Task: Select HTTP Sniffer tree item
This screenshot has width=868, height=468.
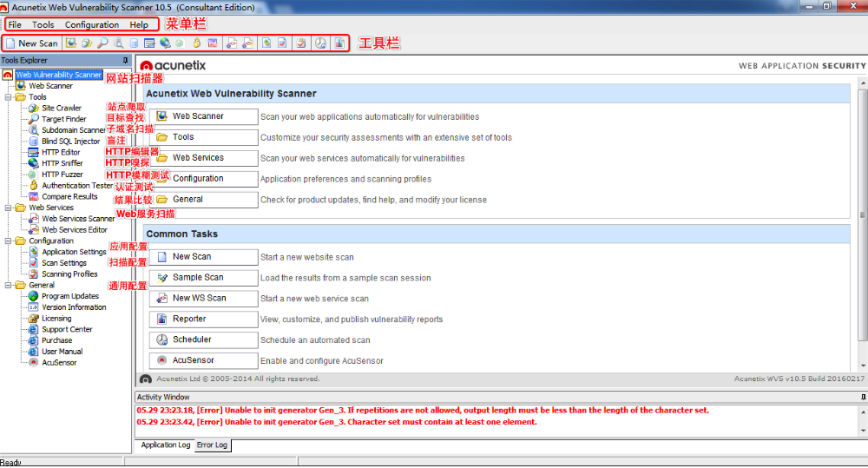Action: [62, 163]
